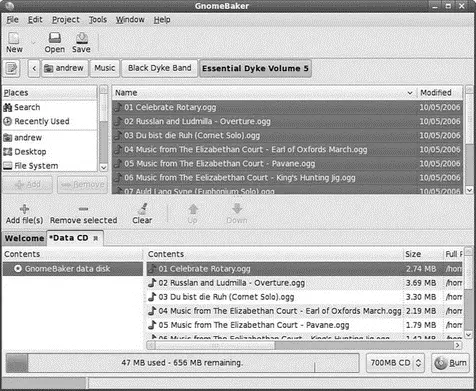Click left Contents column header
The height and width of the screenshot is (391, 476).
pos(73,254)
